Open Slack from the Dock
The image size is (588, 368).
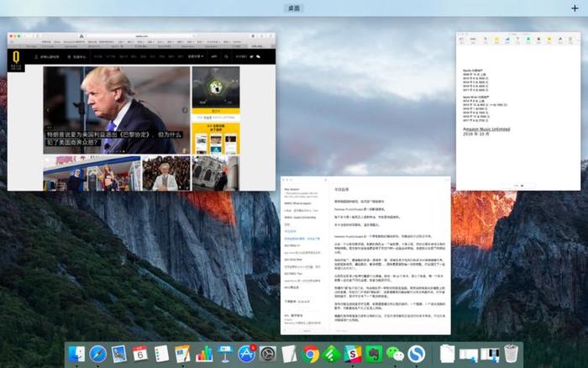pos(353,354)
